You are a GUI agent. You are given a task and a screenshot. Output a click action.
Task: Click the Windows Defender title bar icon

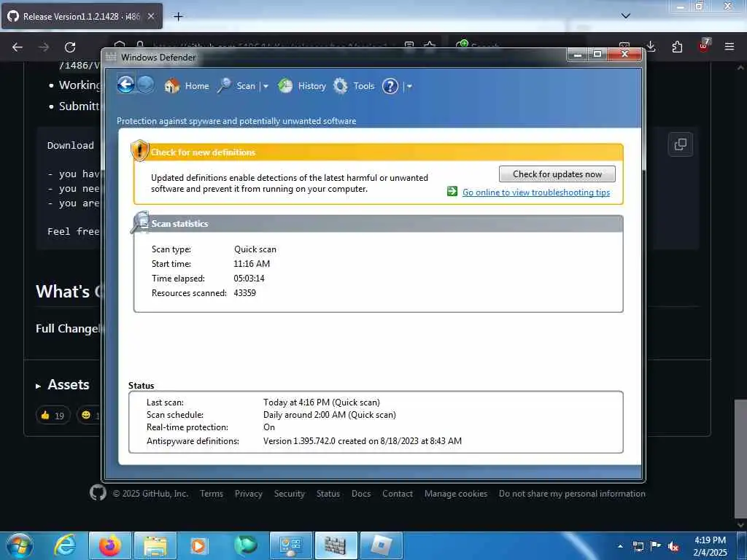111,57
